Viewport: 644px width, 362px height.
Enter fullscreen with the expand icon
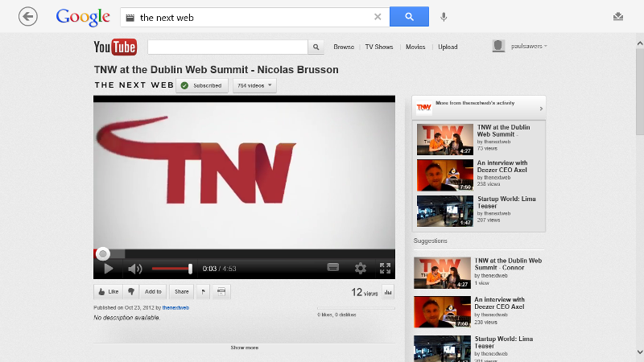[386, 269]
